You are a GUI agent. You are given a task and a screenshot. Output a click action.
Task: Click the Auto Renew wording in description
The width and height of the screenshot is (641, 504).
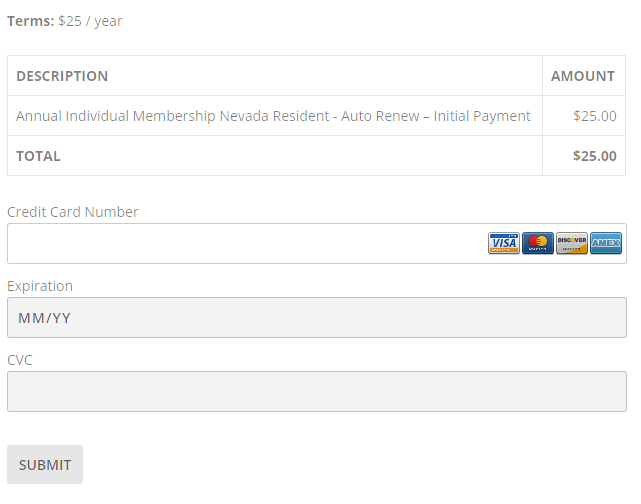(380, 116)
